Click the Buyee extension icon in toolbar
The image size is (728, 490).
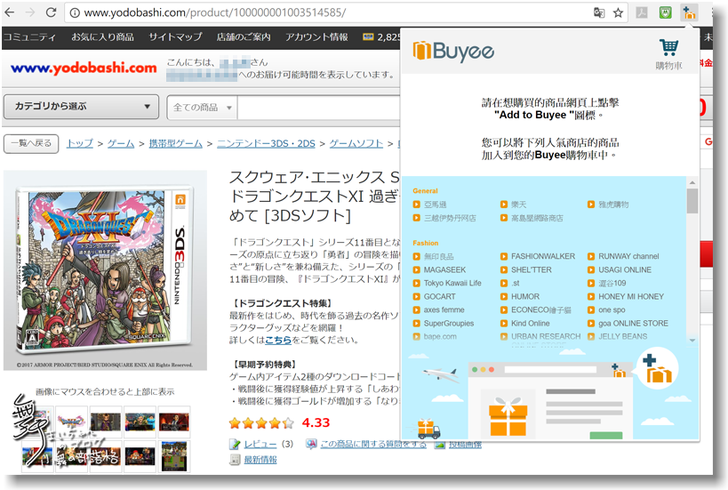(689, 13)
